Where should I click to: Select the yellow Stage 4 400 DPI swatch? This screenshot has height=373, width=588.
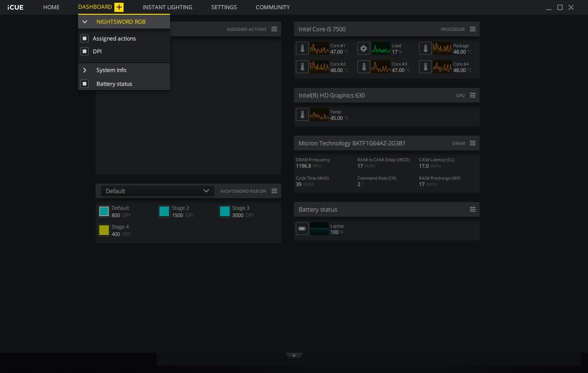point(104,230)
